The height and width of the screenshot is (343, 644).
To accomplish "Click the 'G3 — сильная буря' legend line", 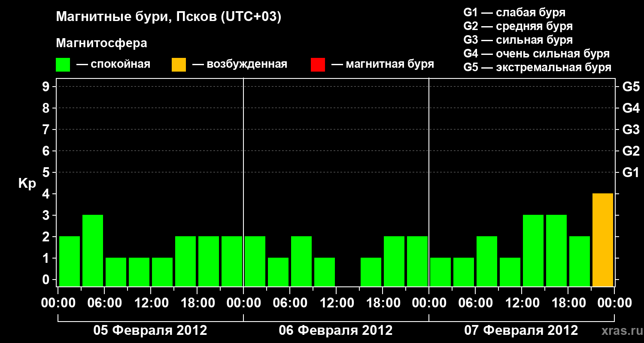I will tap(518, 40).
